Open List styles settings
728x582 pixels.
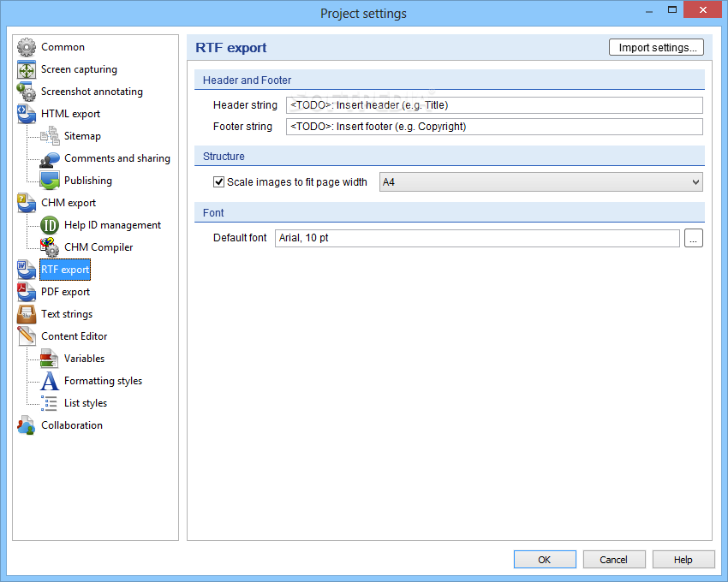click(x=86, y=403)
